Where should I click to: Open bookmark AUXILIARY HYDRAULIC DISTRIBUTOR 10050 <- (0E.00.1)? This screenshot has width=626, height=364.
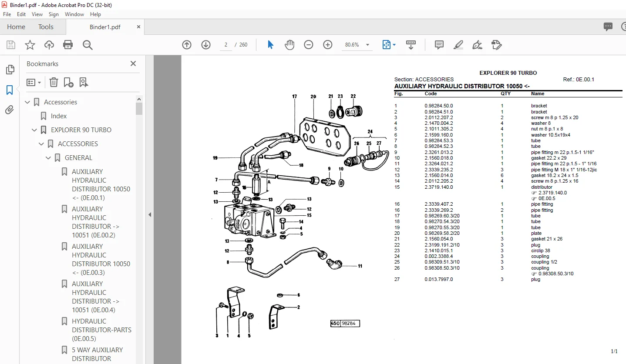[101, 185]
